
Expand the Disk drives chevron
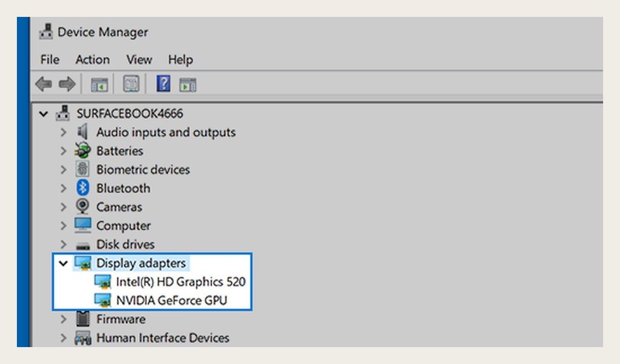pos(63,244)
